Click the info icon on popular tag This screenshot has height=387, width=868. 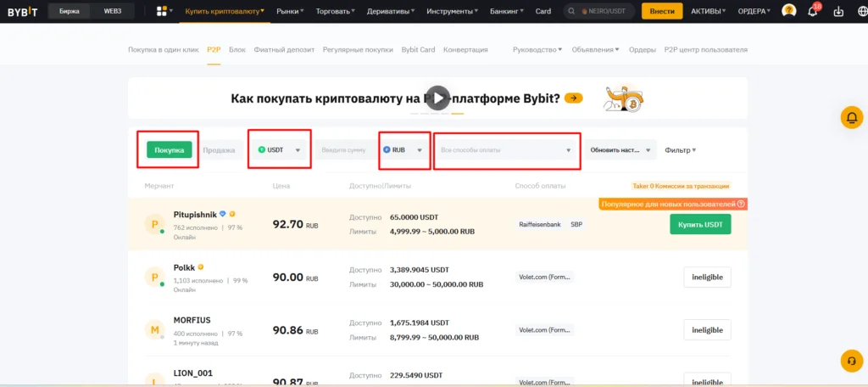click(x=741, y=204)
